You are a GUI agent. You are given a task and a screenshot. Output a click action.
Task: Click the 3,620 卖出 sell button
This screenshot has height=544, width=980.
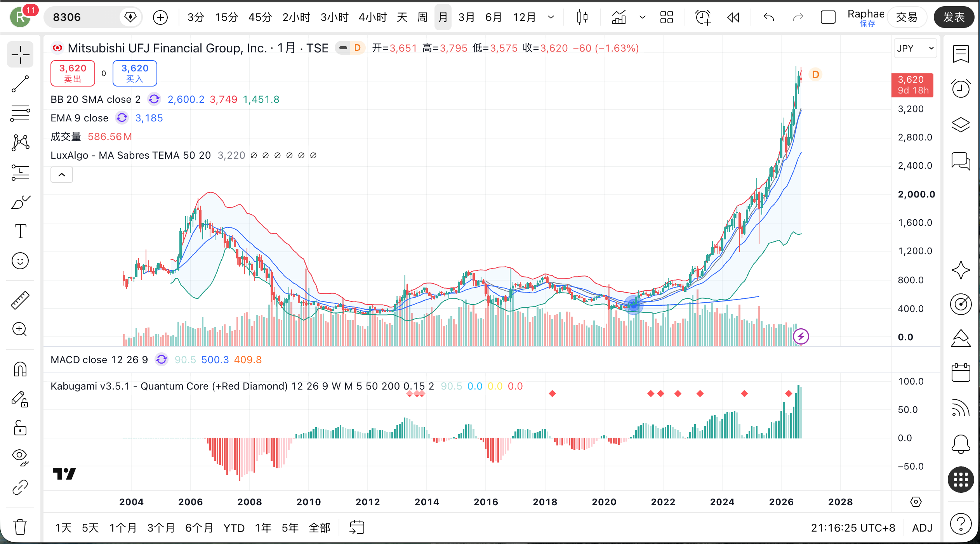[x=73, y=73]
